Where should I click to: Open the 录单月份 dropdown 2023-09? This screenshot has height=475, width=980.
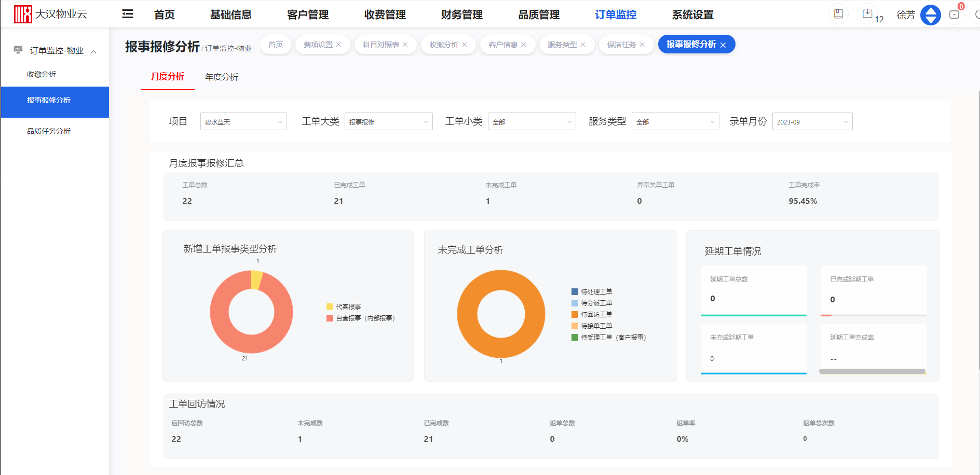[x=812, y=121]
